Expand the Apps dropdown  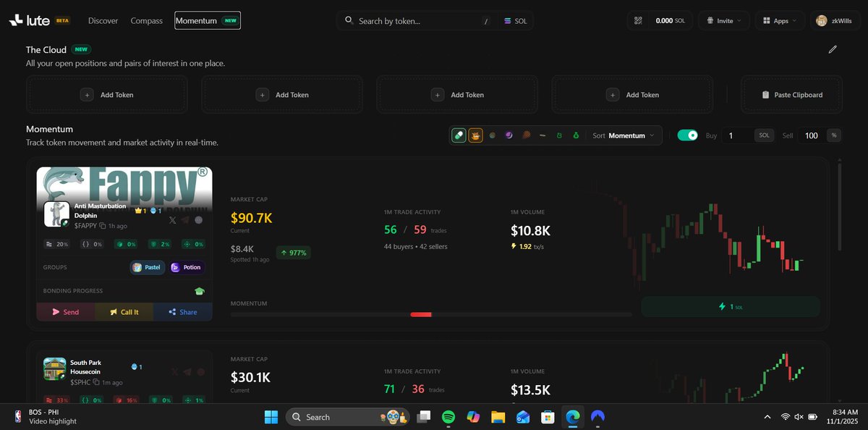point(780,21)
